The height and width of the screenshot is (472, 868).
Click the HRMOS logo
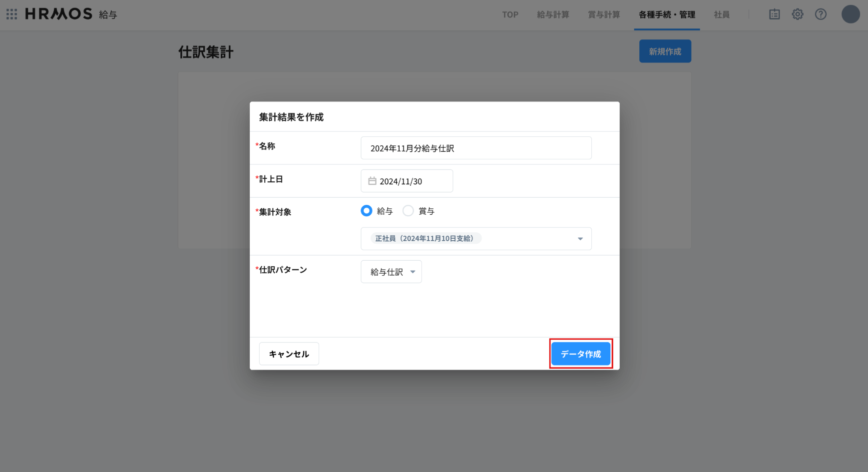tap(59, 14)
